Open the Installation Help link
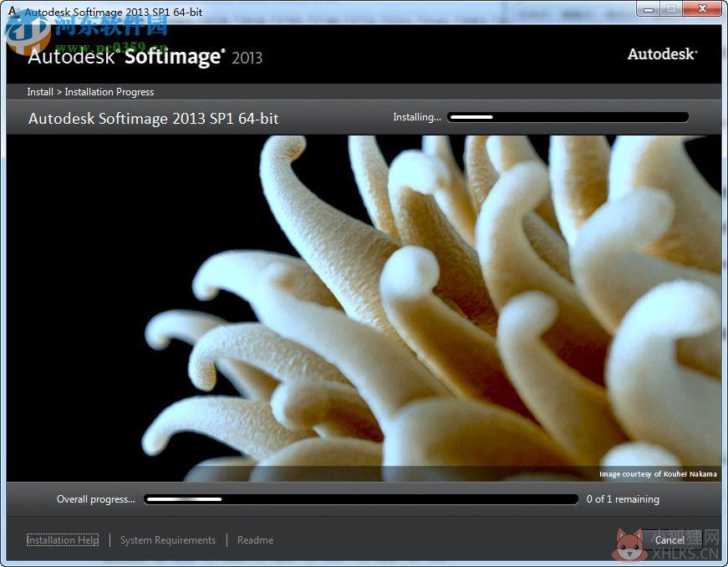The height and width of the screenshot is (567, 728). click(63, 540)
